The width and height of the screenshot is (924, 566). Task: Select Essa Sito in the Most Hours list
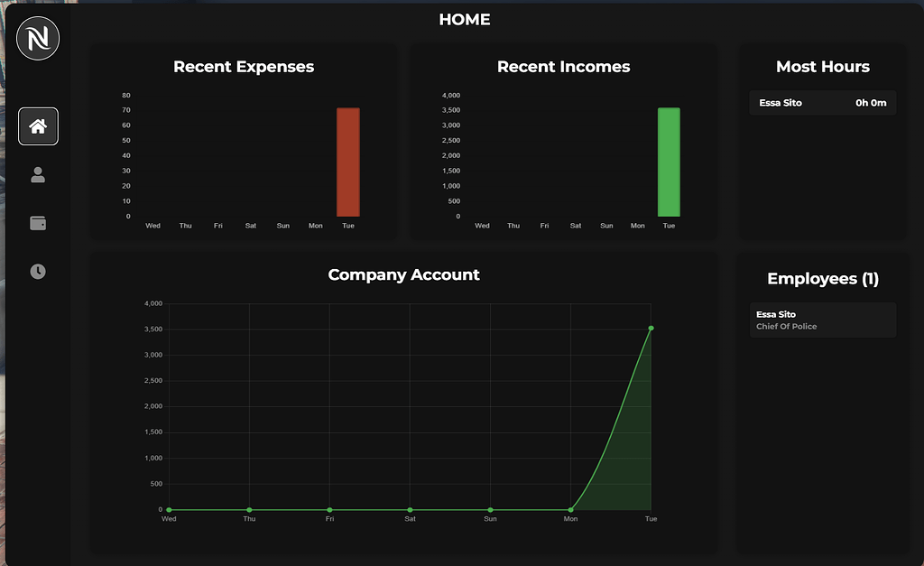[822, 102]
